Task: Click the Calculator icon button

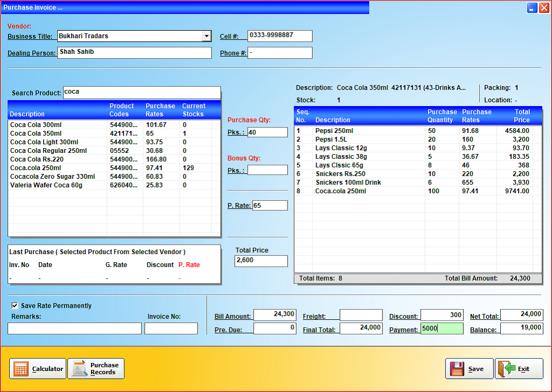Action: tap(21, 369)
